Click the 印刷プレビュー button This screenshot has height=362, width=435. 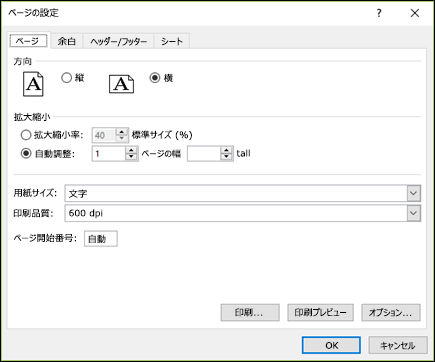(x=320, y=313)
